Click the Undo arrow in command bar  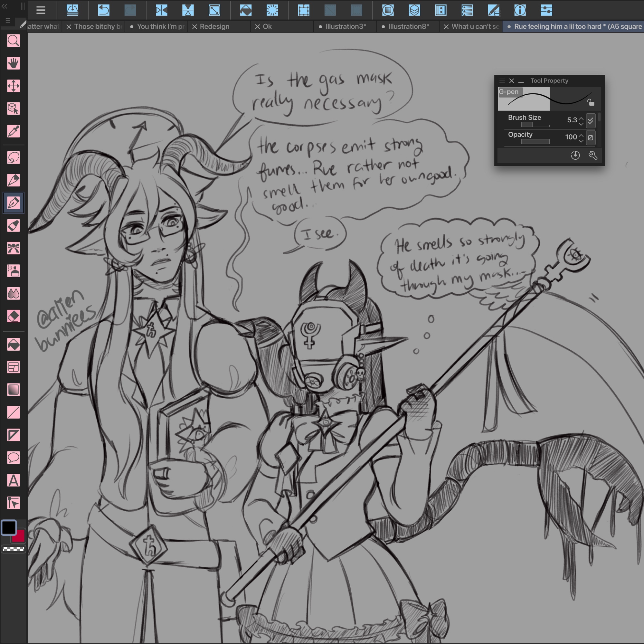click(104, 10)
